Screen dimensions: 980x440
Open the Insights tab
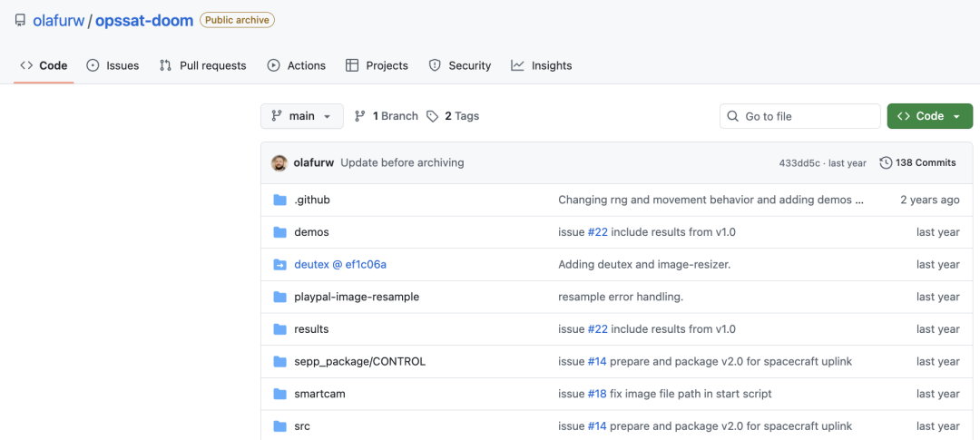pos(541,65)
